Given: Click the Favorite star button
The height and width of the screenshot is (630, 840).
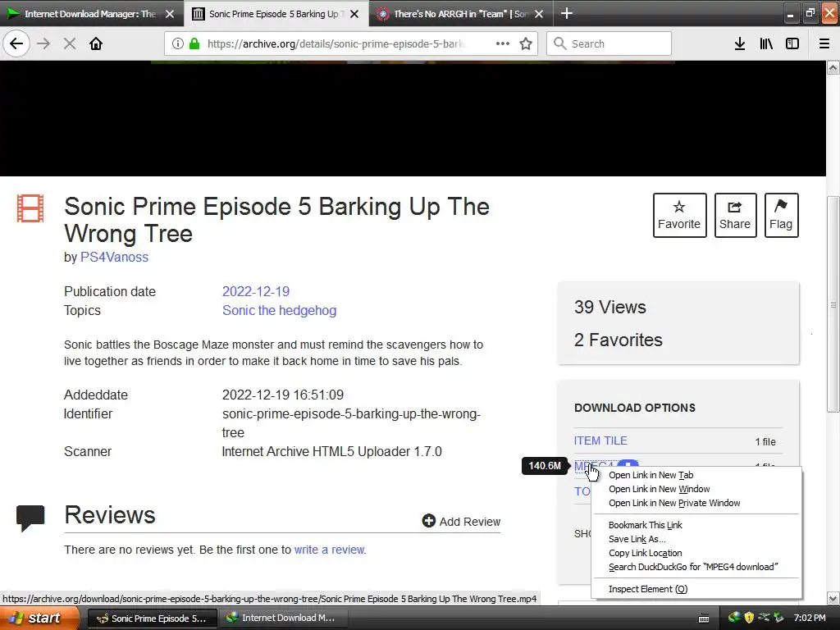Looking at the screenshot, I should pos(679,215).
